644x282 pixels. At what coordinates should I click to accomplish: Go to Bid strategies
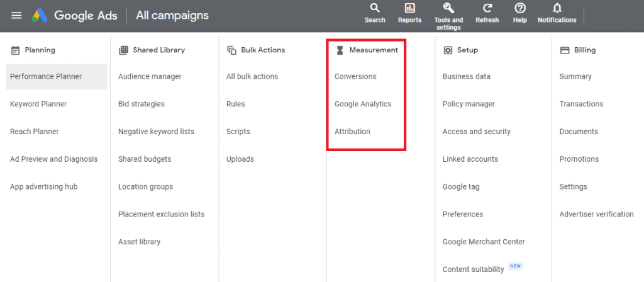click(142, 104)
